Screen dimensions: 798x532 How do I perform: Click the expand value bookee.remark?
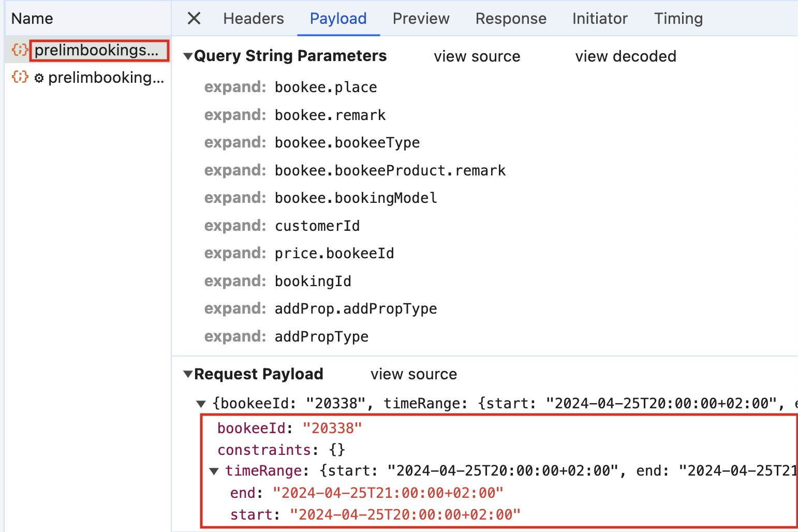[x=330, y=115]
